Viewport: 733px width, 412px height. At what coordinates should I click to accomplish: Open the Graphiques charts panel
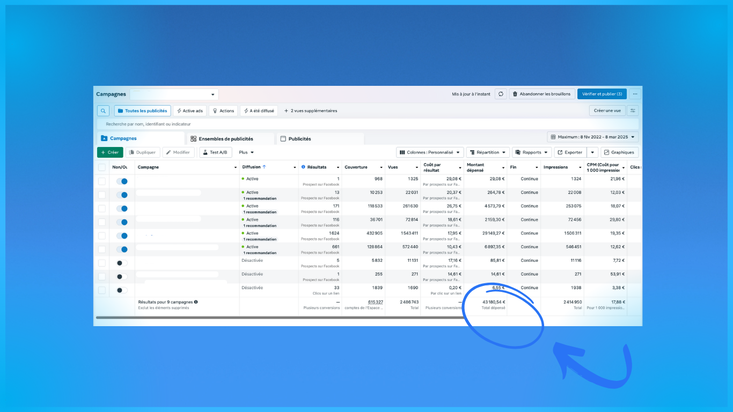pyautogui.click(x=619, y=152)
